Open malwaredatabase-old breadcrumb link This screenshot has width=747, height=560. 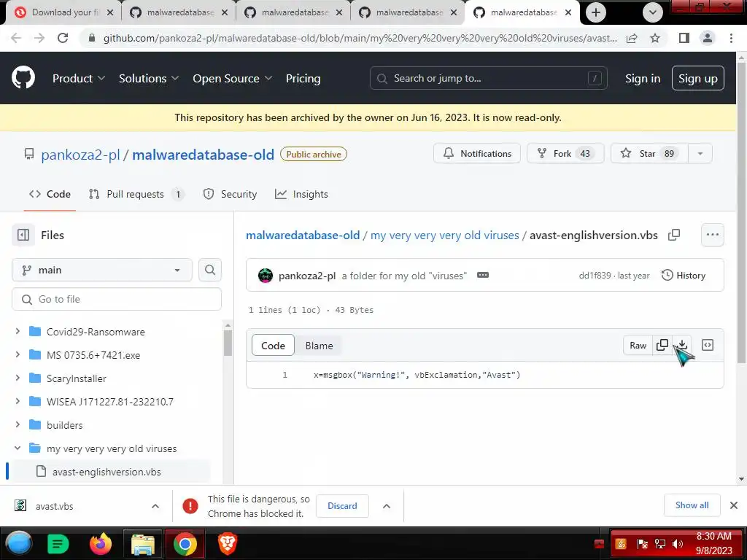point(303,236)
